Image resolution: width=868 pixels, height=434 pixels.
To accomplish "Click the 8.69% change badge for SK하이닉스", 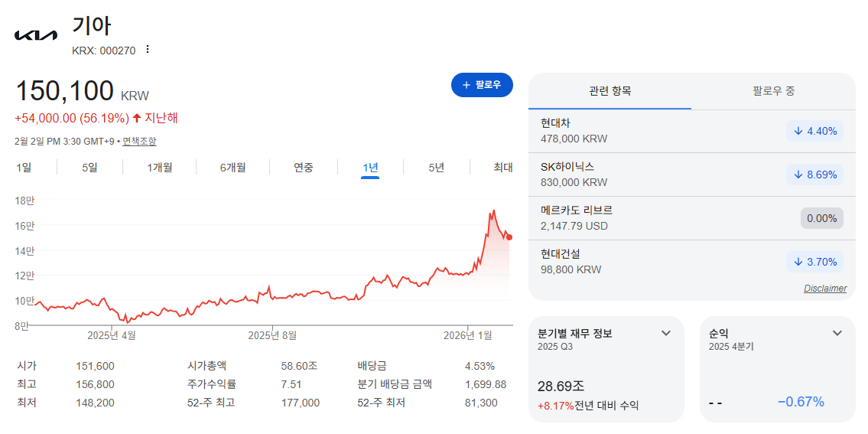I will coord(815,175).
